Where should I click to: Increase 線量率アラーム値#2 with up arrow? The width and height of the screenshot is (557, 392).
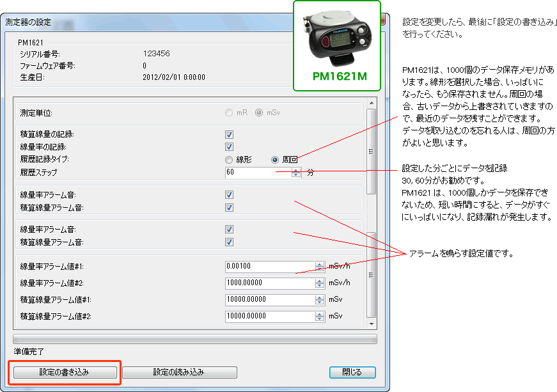(320, 281)
